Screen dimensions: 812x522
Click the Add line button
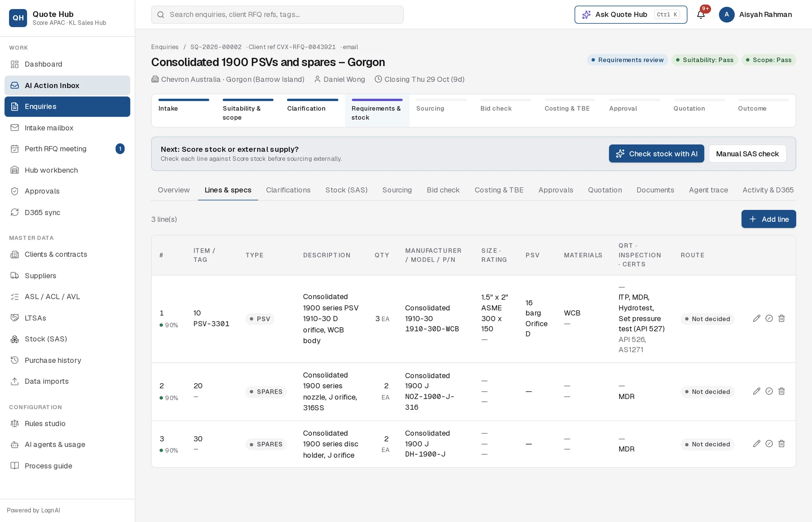coord(768,219)
